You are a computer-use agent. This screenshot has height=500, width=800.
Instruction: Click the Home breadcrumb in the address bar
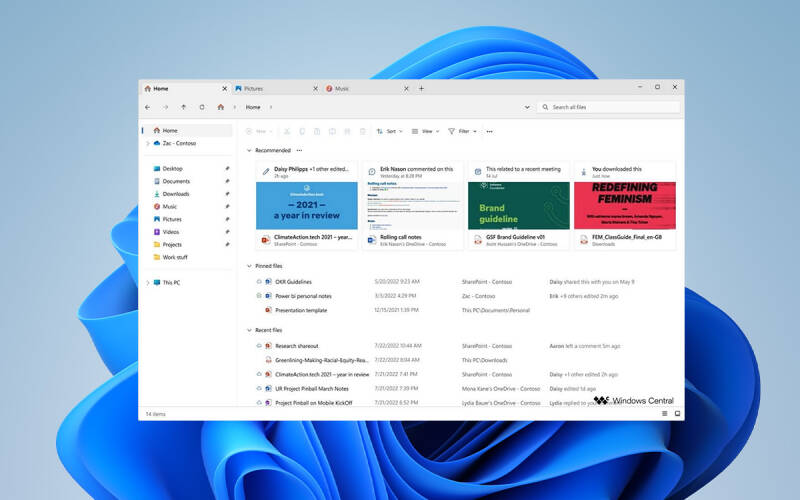(x=253, y=107)
